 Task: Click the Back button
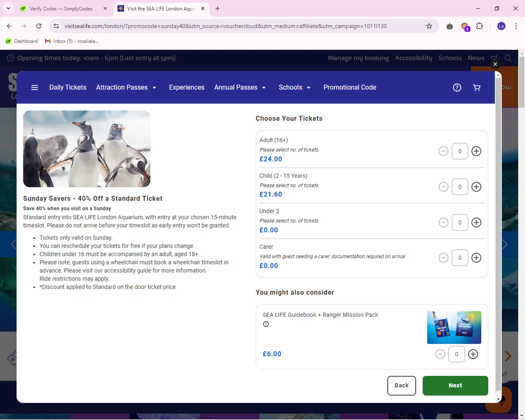point(401,386)
